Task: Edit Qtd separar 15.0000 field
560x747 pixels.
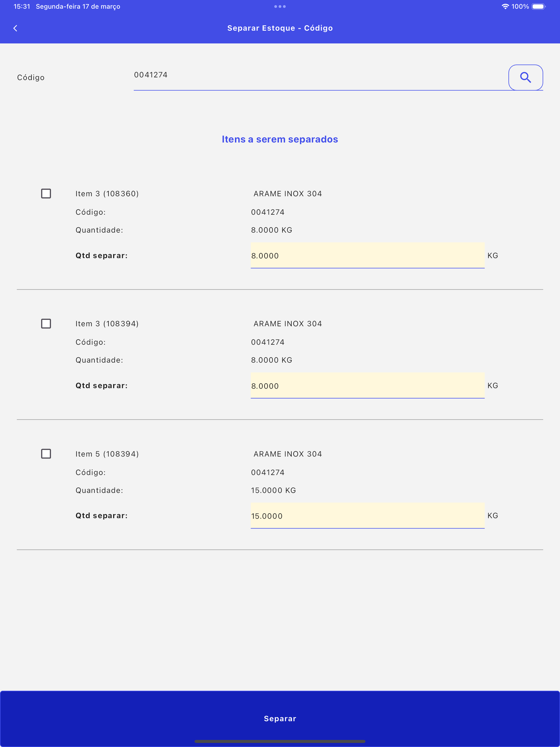Action: [x=367, y=515]
